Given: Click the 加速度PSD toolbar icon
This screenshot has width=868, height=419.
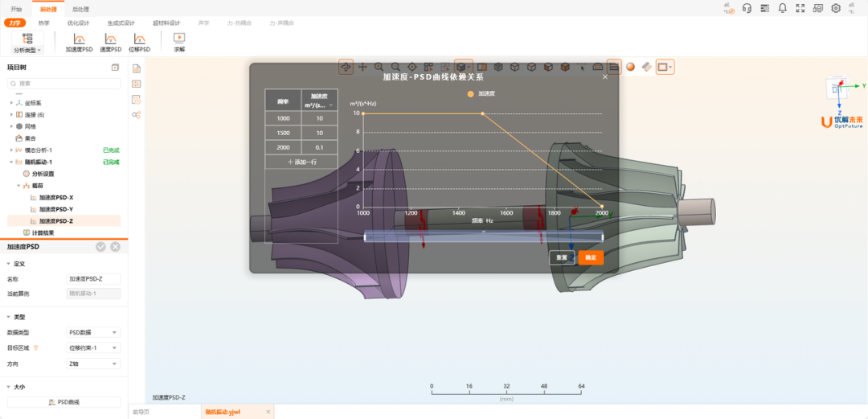Looking at the screenshot, I should pos(78,42).
